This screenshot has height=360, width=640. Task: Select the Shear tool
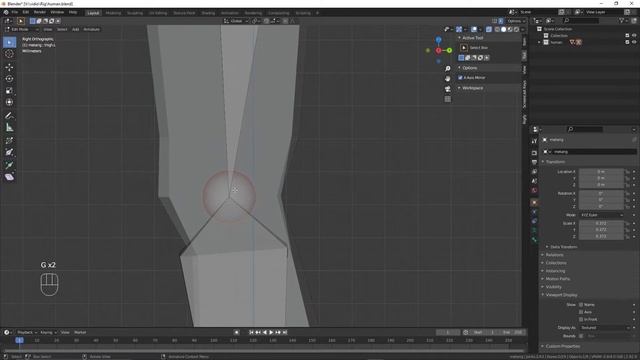[9, 177]
